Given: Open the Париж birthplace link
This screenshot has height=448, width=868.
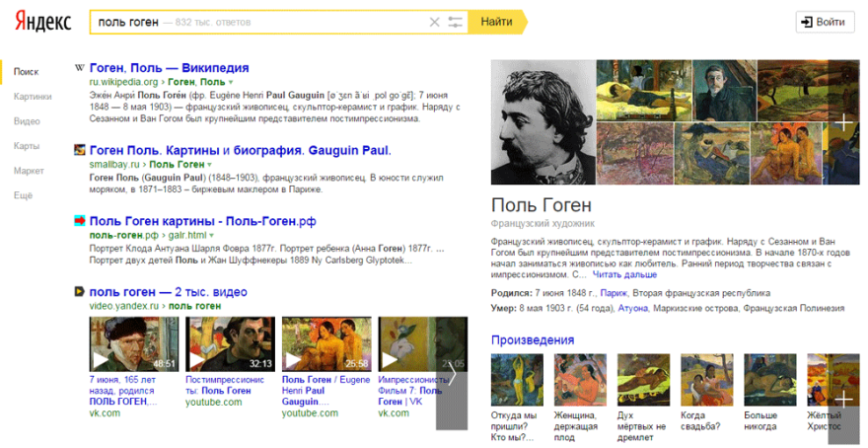Looking at the screenshot, I should point(613,293).
